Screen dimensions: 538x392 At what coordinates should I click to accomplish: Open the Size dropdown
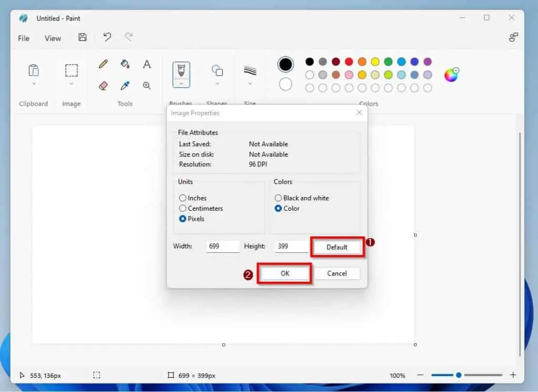pos(250,84)
